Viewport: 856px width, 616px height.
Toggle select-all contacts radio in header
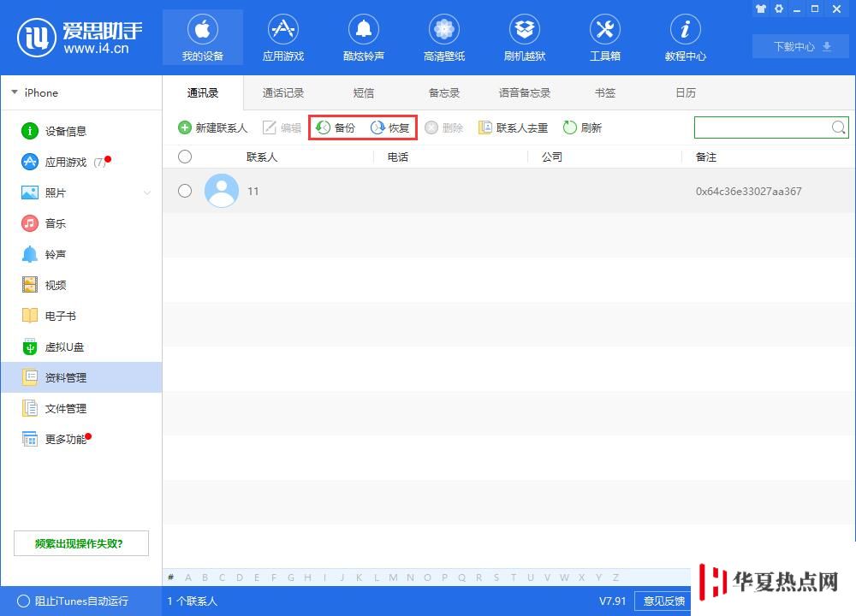coord(185,157)
